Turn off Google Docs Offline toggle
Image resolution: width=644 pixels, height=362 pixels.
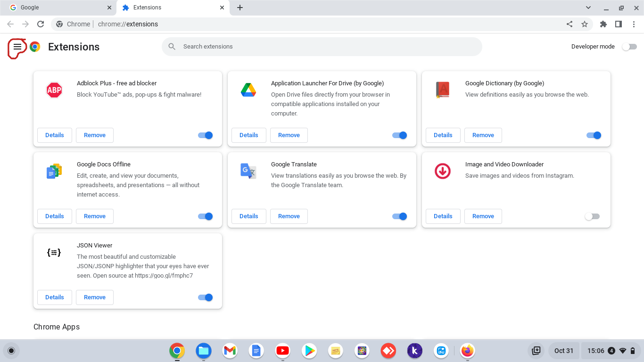(206, 216)
